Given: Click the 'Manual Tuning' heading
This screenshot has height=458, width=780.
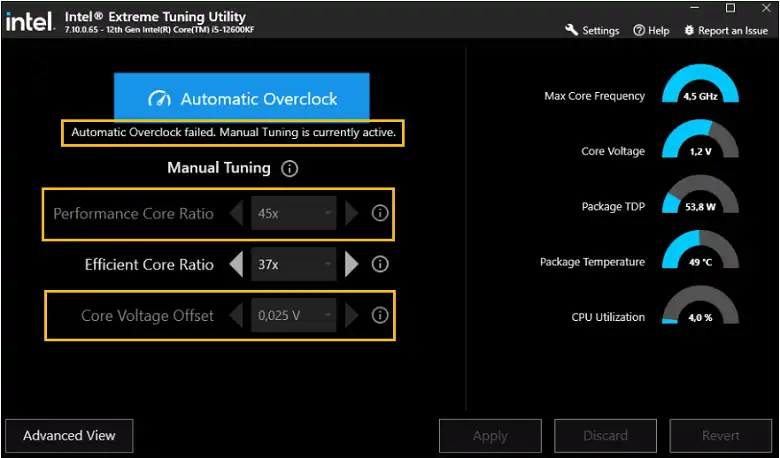Looking at the screenshot, I should point(219,168).
